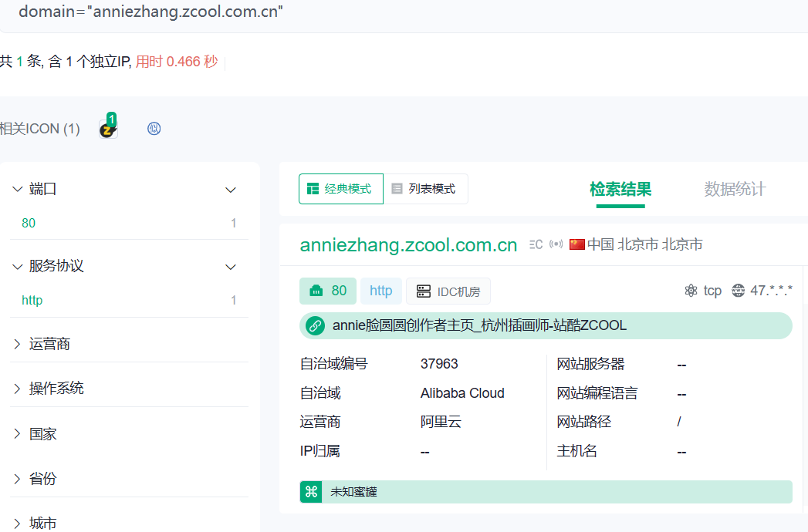
Task: Click the tcp protocol label
Action: click(x=712, y=291)
